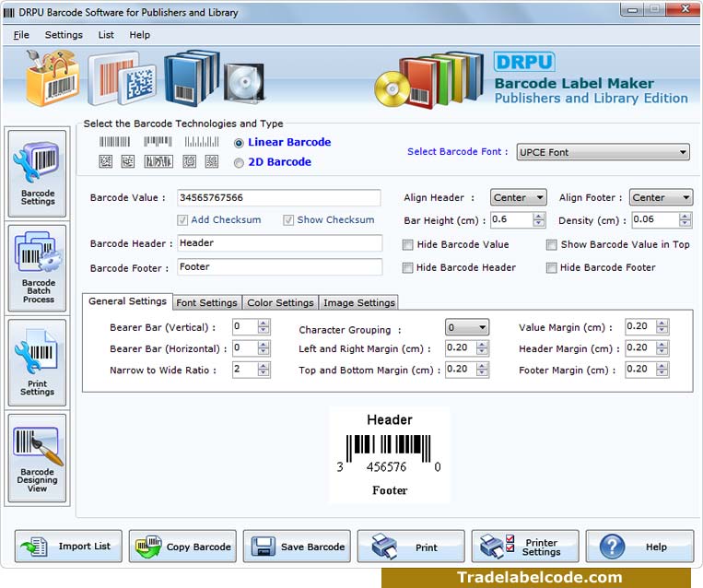Click the Save Barcode floppy disk icon

tap(263, 547)
